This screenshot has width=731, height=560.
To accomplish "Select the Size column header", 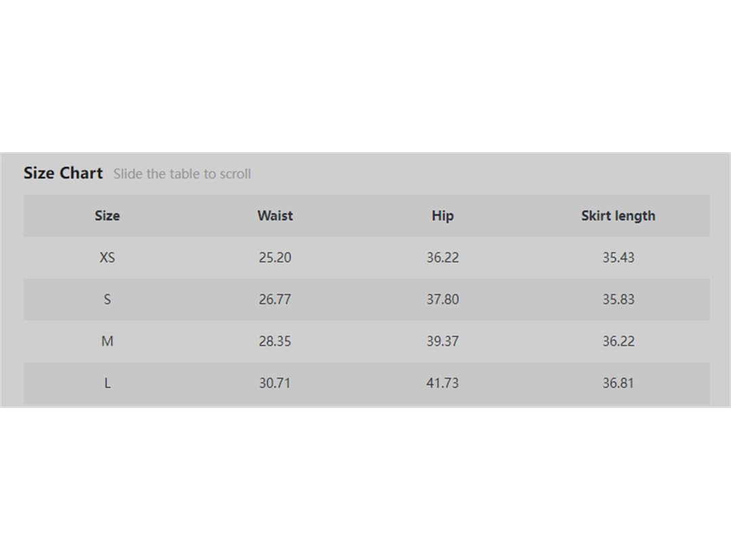I will pyautogui.click(x=107, y=216).
